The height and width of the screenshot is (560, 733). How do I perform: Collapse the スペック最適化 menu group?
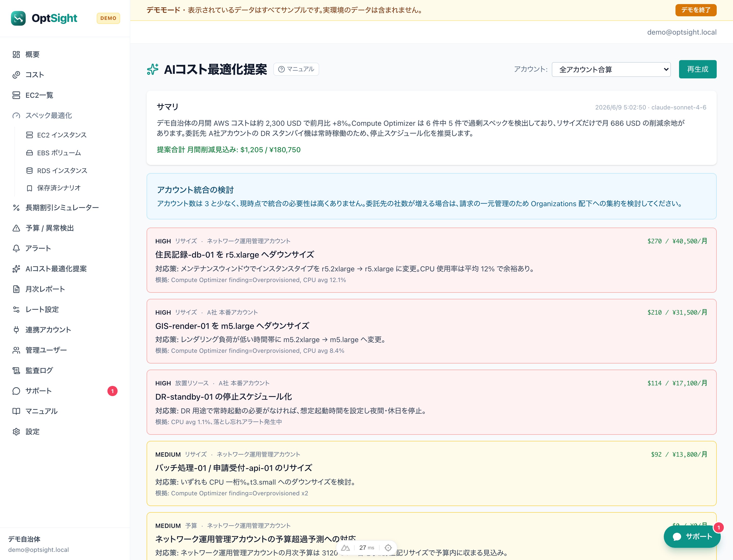[x=65, y=115]
